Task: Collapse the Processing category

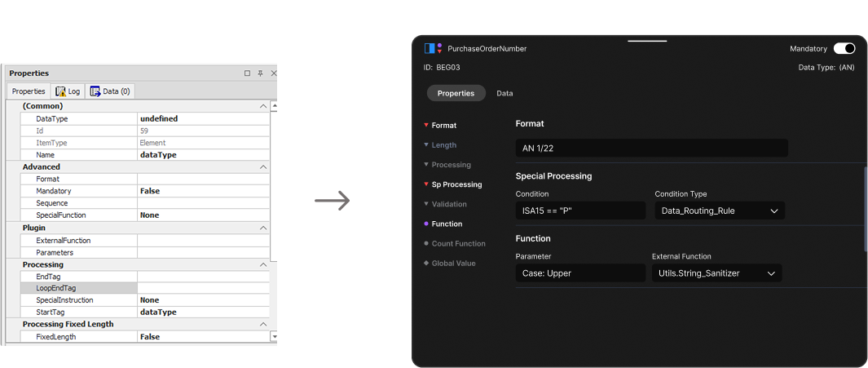Action: [263, 265]
